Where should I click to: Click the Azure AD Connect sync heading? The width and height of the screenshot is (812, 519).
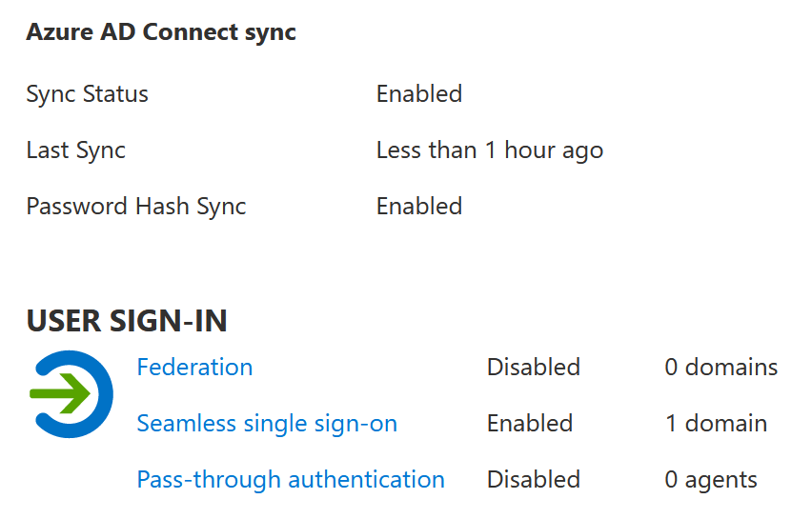click(161, 32)
